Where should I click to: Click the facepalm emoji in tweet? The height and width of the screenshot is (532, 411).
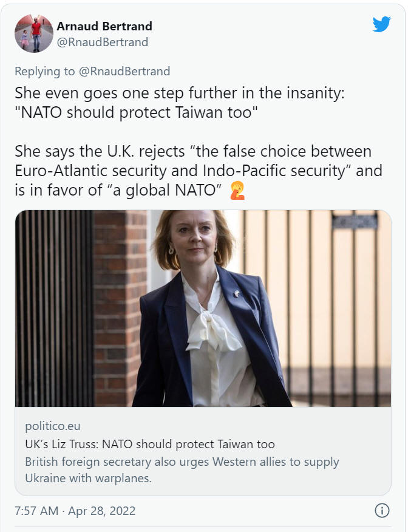pos(237,190)
